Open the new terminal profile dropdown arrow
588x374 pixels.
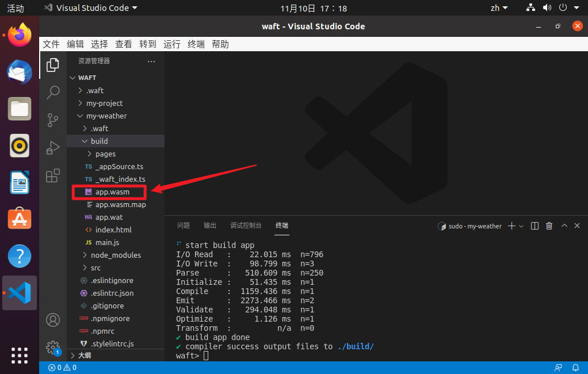click(x=521, y=226)
